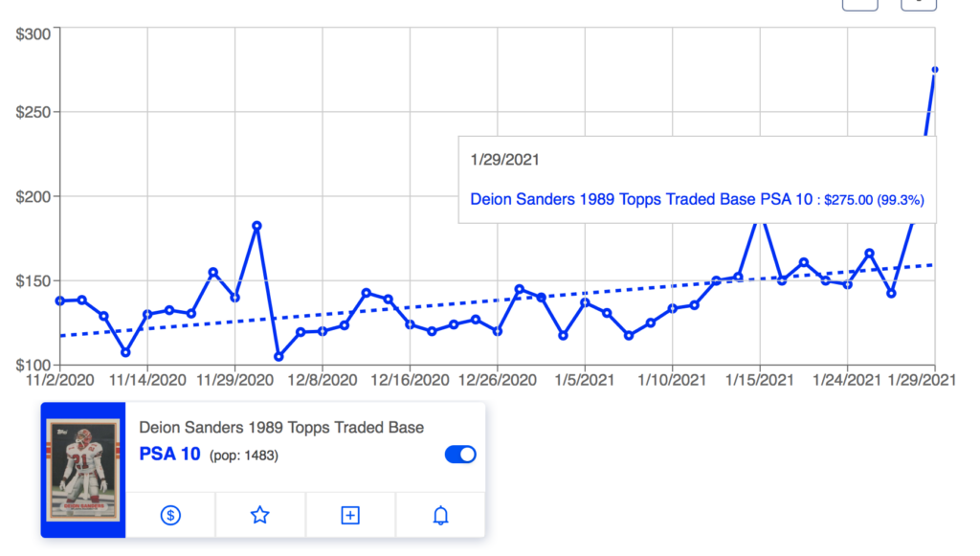This screenshot has height=556, width=980.
Task: Set a price alert with the bell icon
Action: coord(440,516)
